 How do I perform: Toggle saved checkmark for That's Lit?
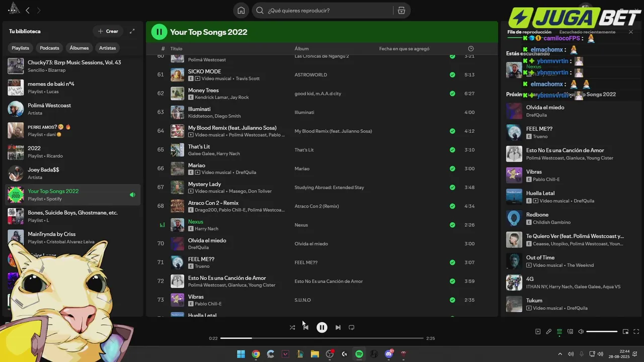pyautogui.click(x=452, y=150)
